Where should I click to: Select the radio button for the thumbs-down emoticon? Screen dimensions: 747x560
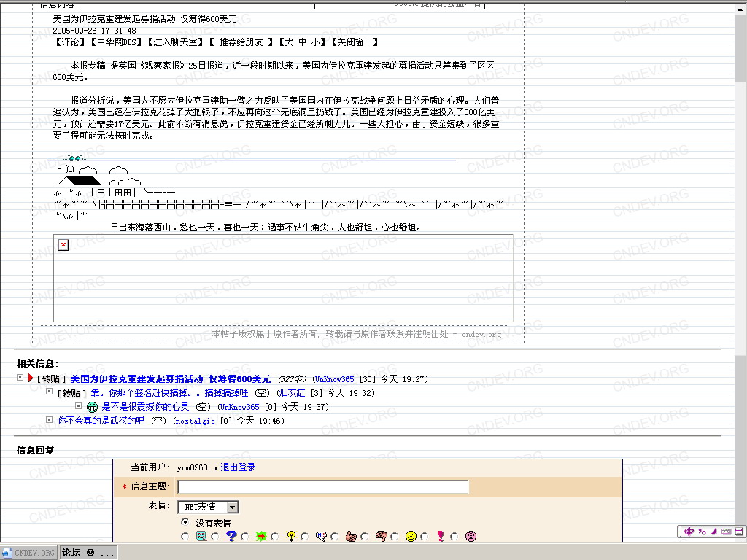click(x=365, y=537)
